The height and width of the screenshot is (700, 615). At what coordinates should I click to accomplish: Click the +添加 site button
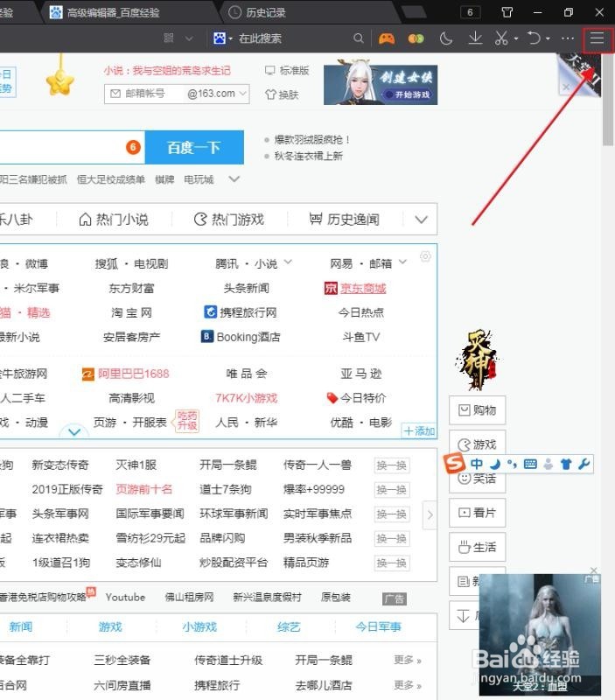[419, 430]
